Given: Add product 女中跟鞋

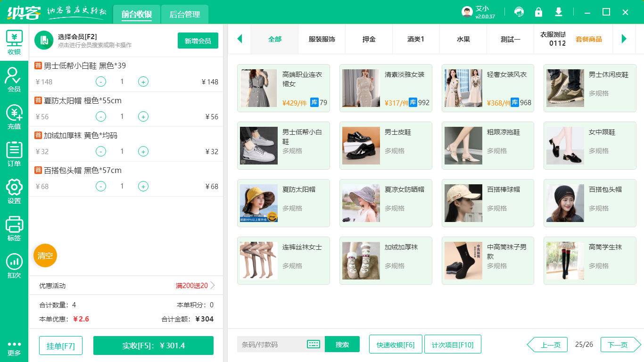Looking at the screenshot, I should [590, 146].
